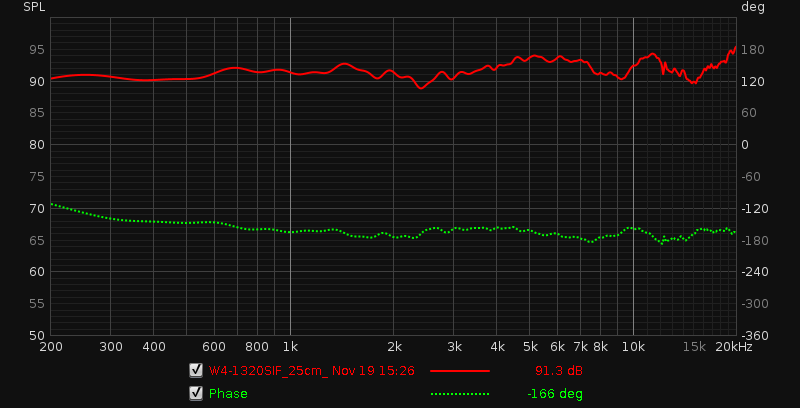Select the 0 degree axis tick label

(x=745, y=145)
